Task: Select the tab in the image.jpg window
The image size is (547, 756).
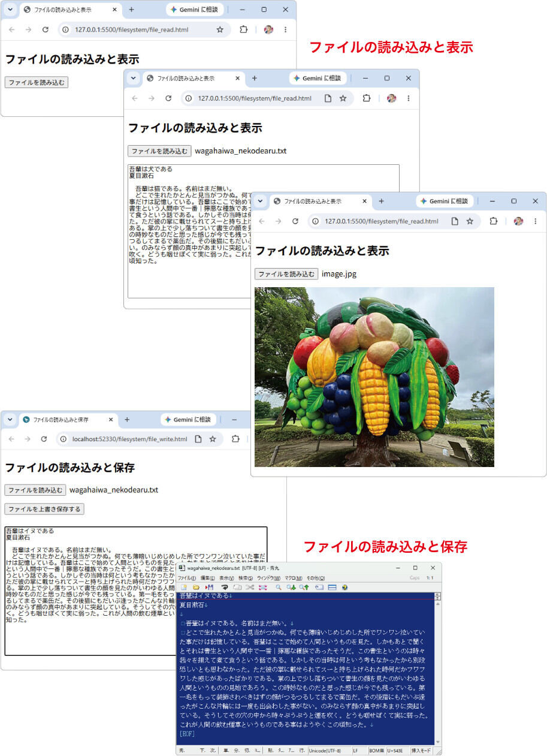Action: point(320,201)
